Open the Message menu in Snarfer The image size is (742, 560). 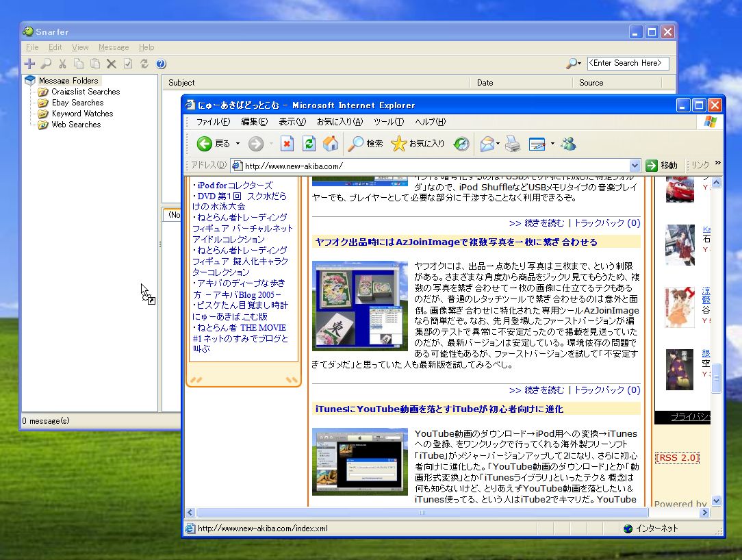pyautogui.click(x=114, y=47)
